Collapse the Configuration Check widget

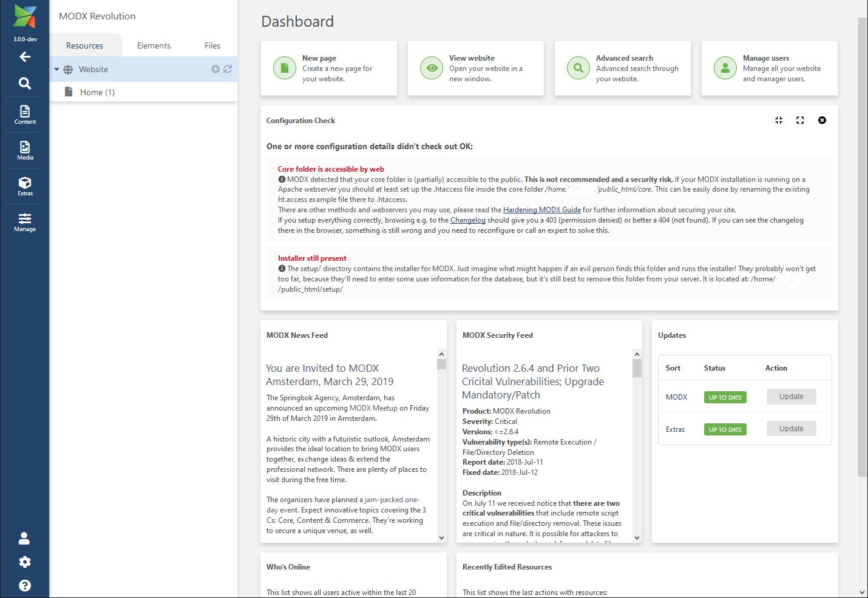coord(779,120)
